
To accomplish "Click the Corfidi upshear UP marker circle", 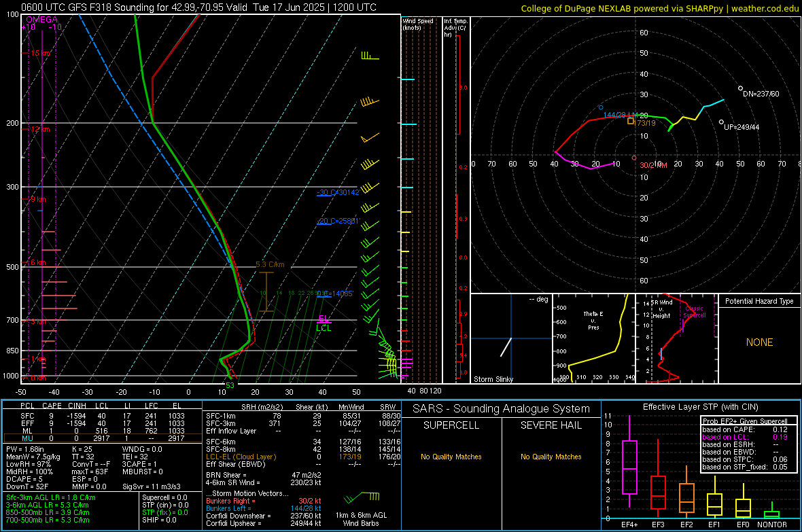I will (x=721, y=122).
